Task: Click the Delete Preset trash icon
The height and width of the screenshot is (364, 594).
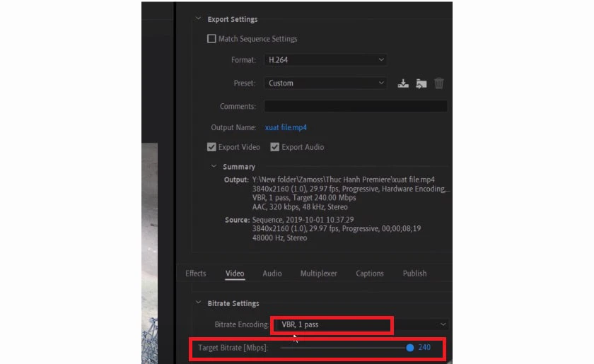Action: coord(439,83)
